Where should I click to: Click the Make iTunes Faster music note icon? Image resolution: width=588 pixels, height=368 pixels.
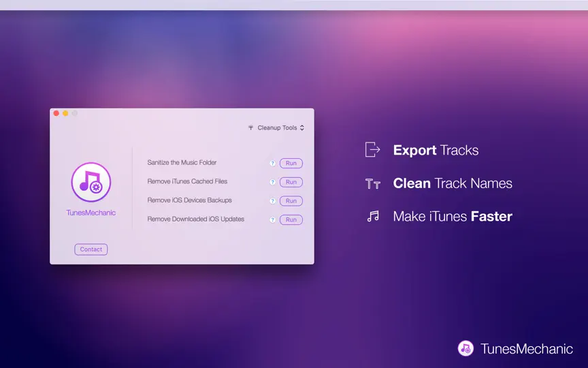(x=373, y=216)
